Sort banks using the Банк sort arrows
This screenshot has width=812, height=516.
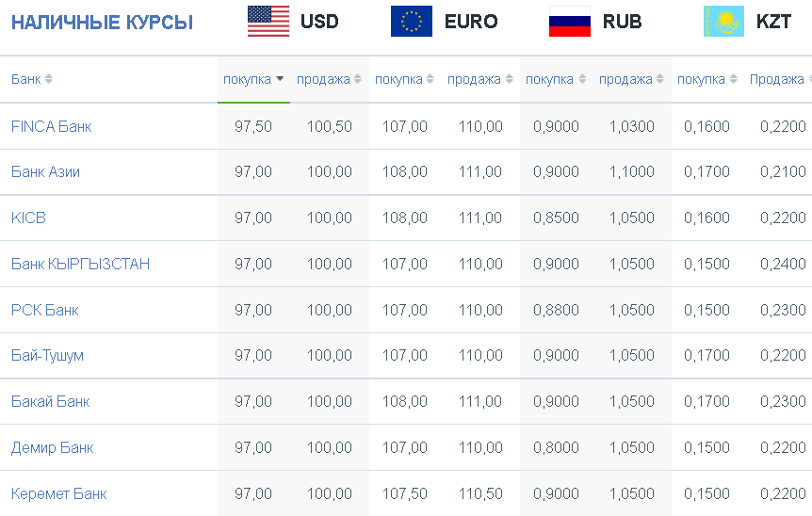click(x=49, y=79)
